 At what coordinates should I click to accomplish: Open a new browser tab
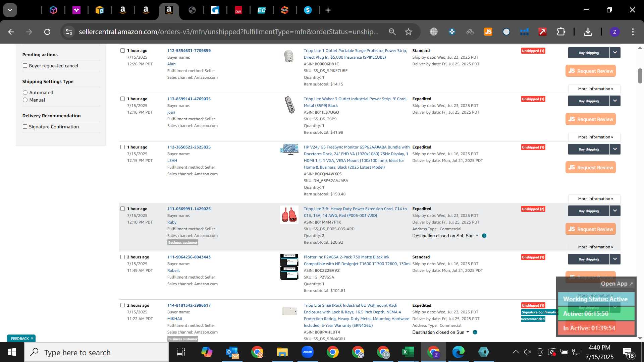(328, 10)
